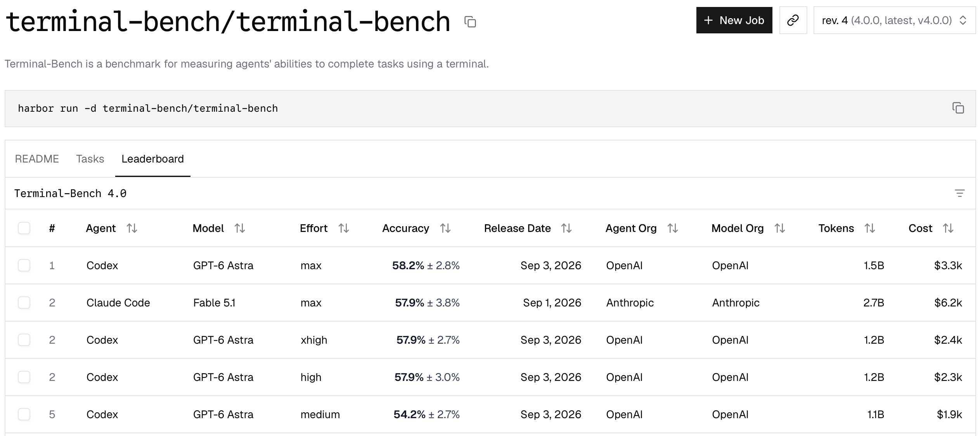The image size is (980, 436).
Task: Click the Anthropic Agent Org cell
Action: tap(630, 303)
